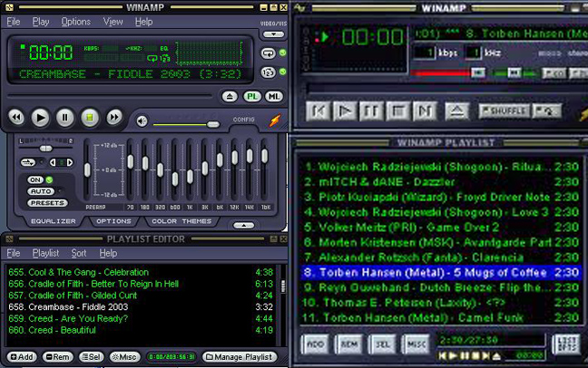588x368 pixels.
Task: Adjust the volume slider in left Winamp
Action: pyautogui.click(x=213, y=124)
